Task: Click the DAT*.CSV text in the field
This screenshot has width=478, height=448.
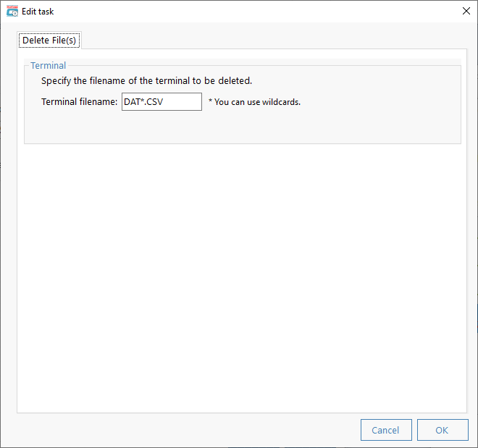Action: (x=143, y=102)
